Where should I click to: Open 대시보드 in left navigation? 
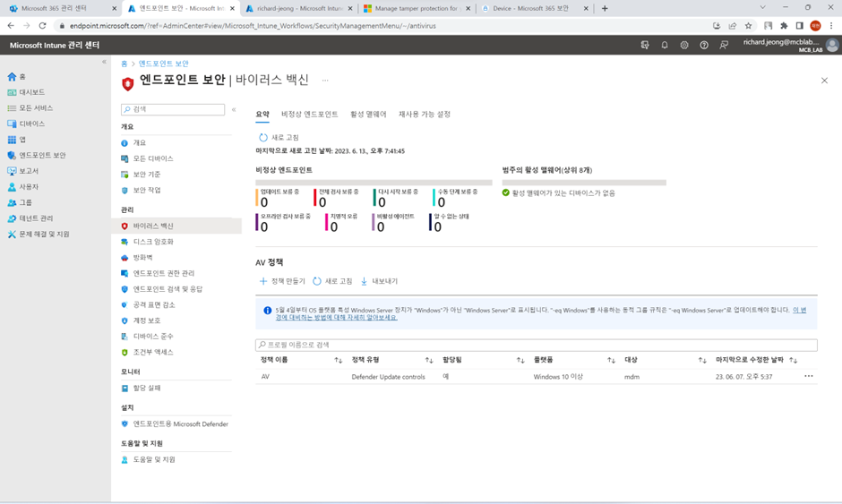coord(26,92)
